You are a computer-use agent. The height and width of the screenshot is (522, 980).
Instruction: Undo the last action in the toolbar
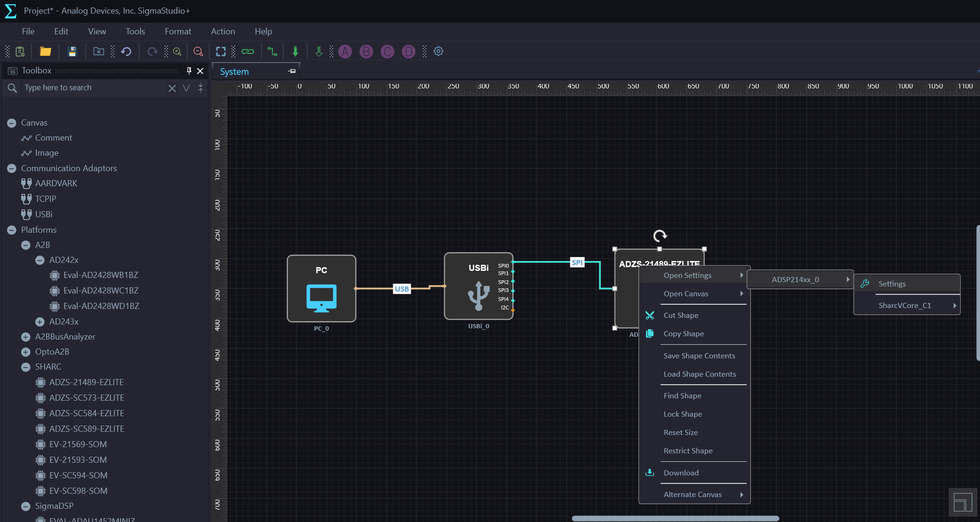126,51
